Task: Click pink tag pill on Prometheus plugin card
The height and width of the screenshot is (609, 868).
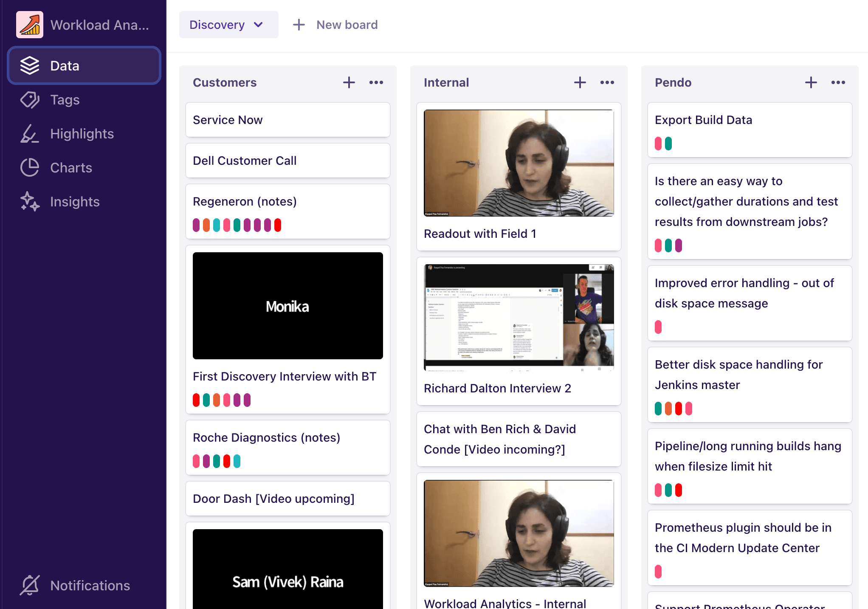Action: coord(658,572)
